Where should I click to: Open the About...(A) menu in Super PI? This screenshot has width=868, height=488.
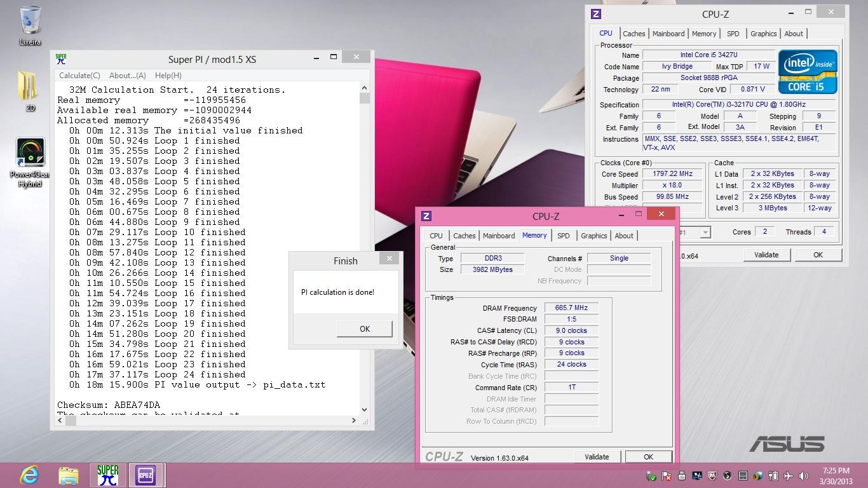[x=128, y=76]
